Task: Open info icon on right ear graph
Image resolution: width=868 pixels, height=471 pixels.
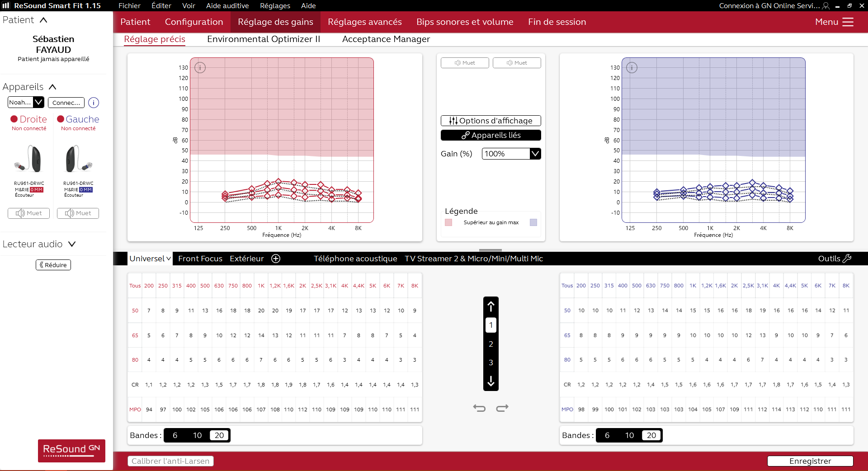Action: coord(200,68)
